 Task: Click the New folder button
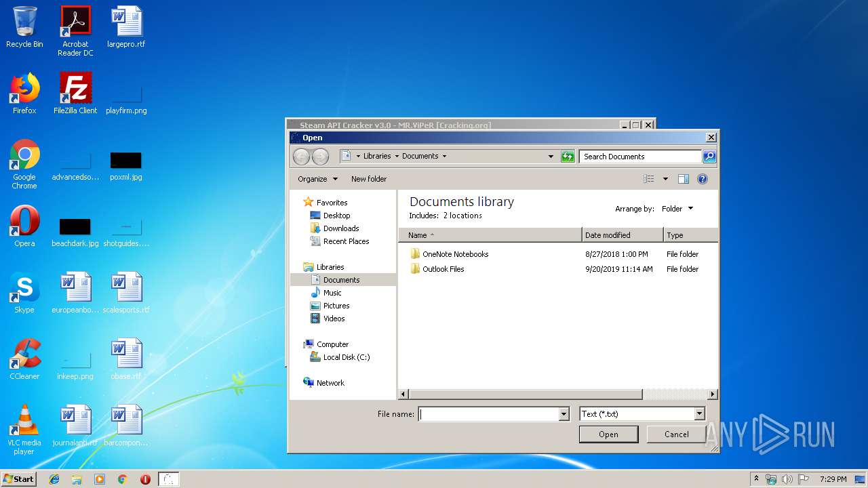pos(369,179)
